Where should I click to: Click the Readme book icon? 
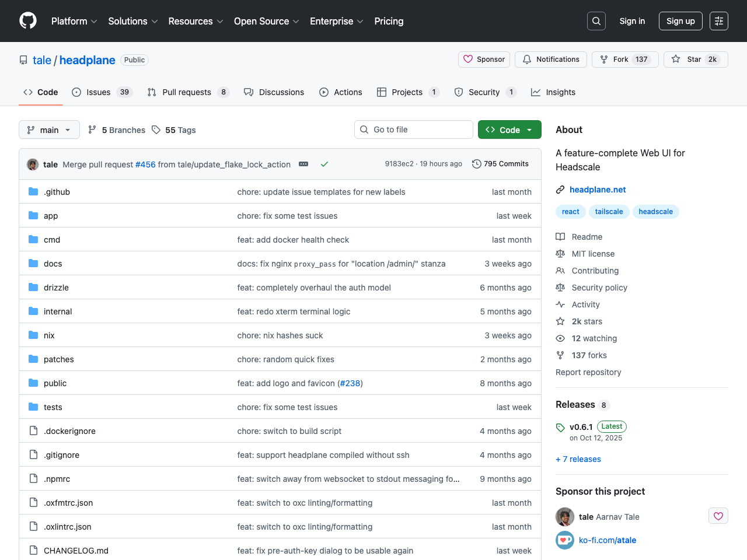(560, 236)
